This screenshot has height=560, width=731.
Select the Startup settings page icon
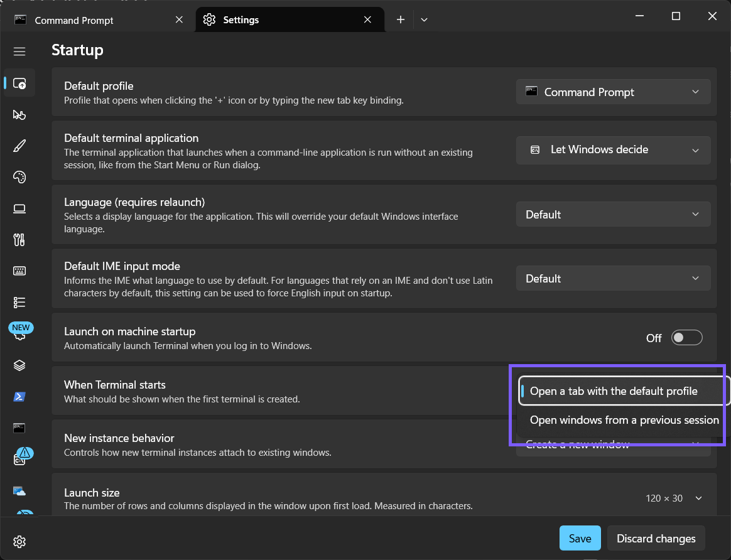19,83
